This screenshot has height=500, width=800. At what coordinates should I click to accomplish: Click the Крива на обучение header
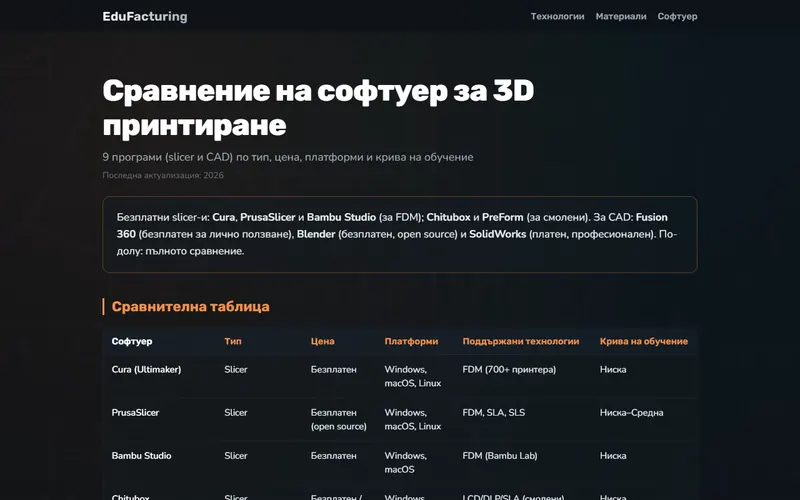644,341
